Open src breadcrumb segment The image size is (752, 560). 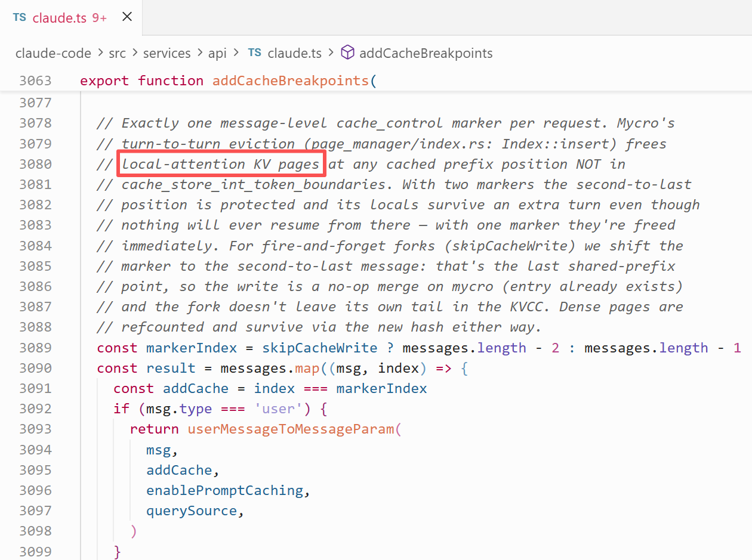tap(118, 53)
